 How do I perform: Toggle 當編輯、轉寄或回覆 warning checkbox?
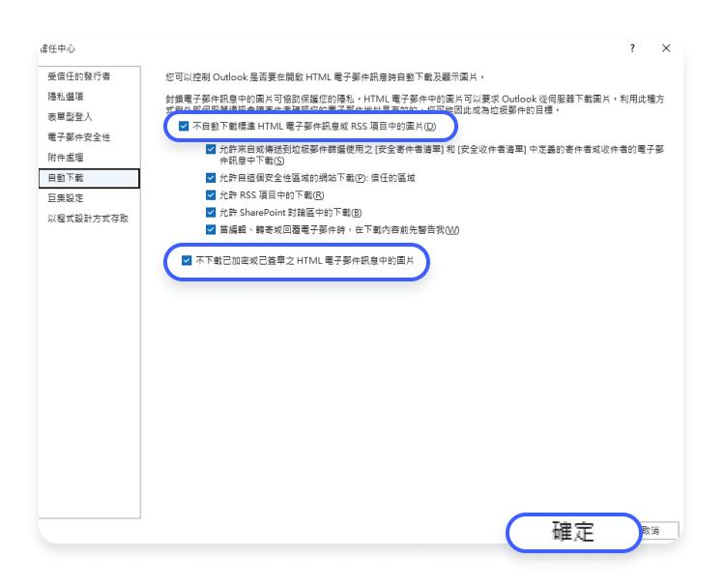pos(211,229)
